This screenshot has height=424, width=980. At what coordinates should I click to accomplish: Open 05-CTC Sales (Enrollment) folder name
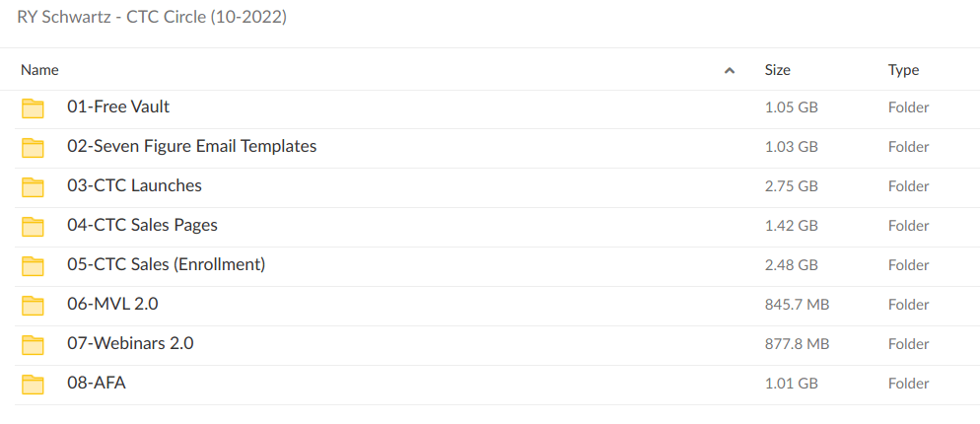pos(166,264)
